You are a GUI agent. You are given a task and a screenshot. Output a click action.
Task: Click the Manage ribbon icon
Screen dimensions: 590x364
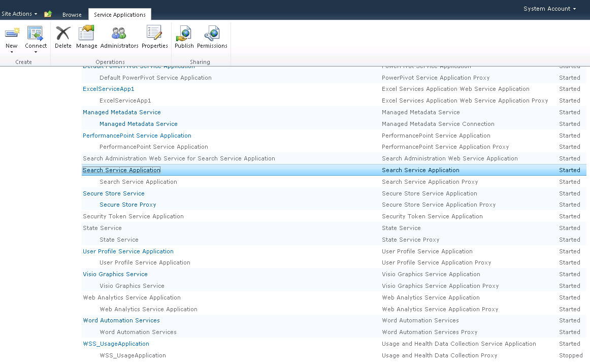[x=86, y=32]
